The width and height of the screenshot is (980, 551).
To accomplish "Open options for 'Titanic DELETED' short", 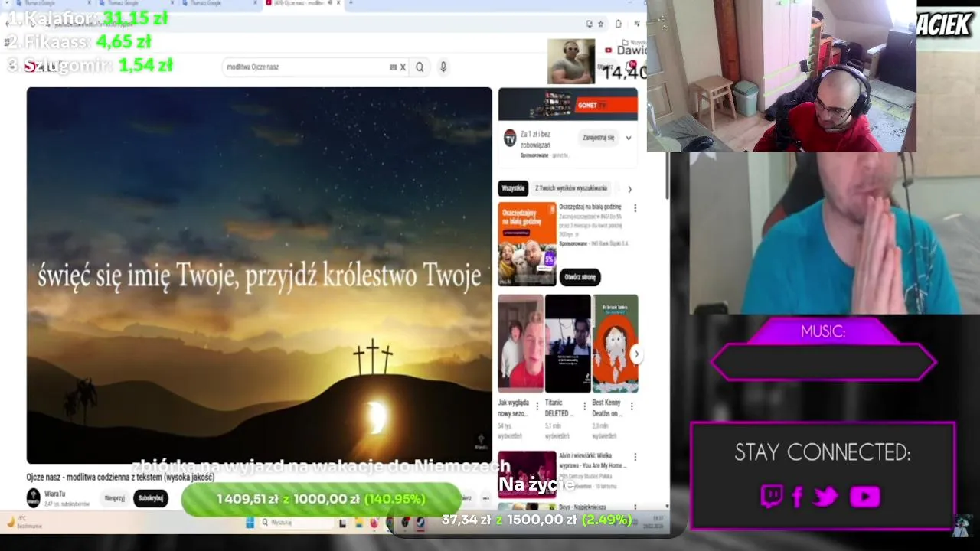I will [584, 406].
